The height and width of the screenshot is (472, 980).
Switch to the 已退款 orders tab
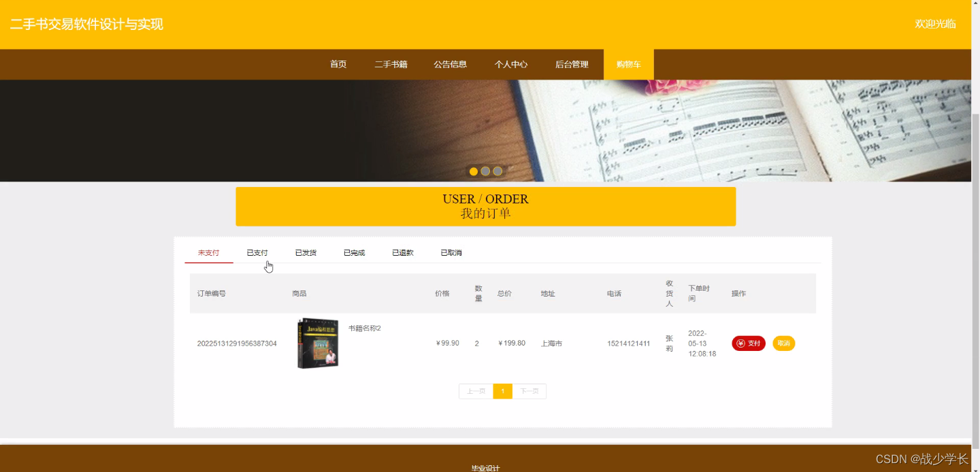pos(403,252)
